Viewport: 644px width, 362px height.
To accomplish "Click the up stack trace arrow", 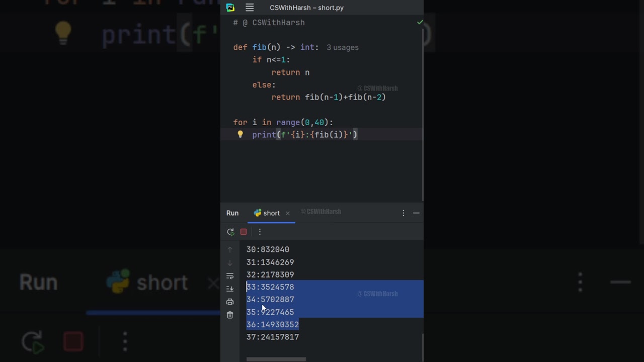I will [x=230, y=250].
